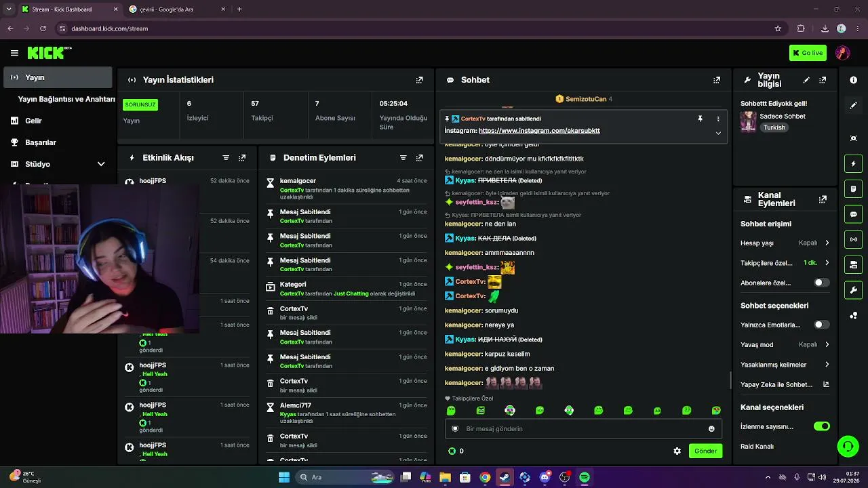This screenshot has height=488, width=868.
Task: Pop out the Yayın İstatistikleri panel
Action: coord(419,80)
